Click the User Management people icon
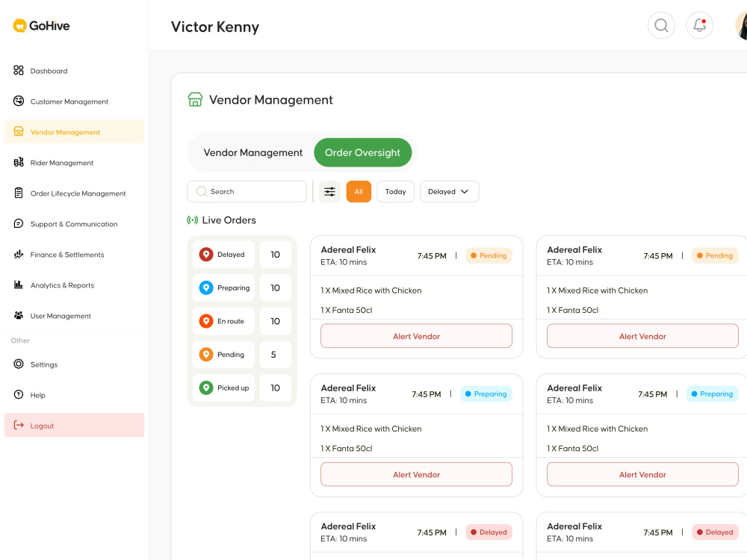Screen dimensions: 747x560 [x=19, y=315]
